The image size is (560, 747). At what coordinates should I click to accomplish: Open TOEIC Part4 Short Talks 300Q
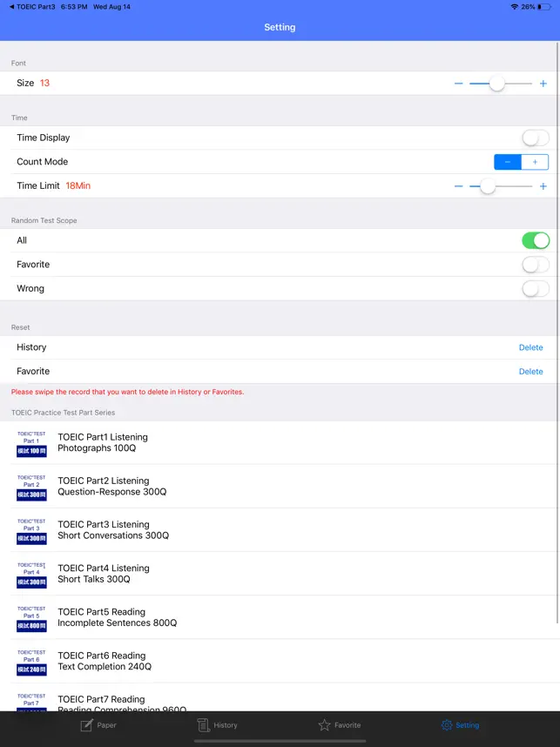[x=280, y=574]
